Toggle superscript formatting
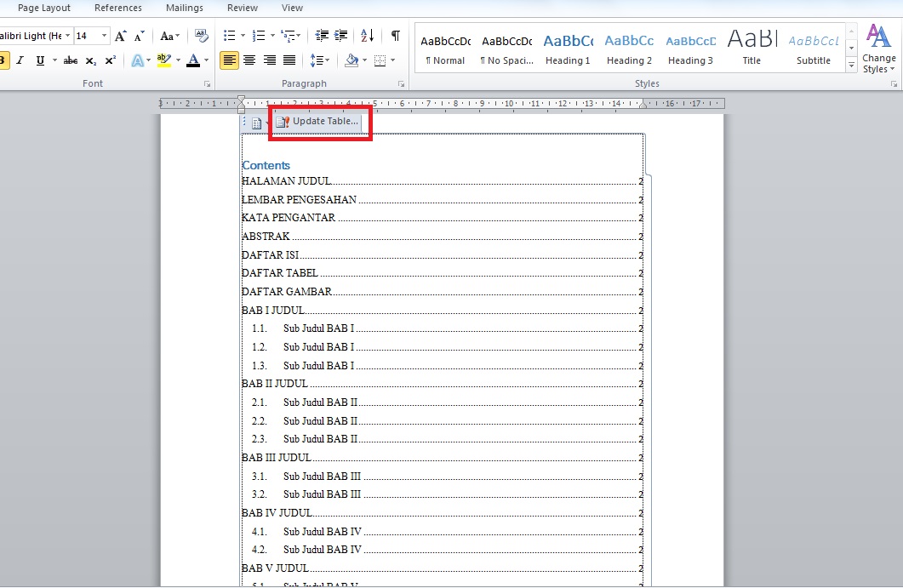The width and height of the screenshot is (903, 588). coord(110,60)
